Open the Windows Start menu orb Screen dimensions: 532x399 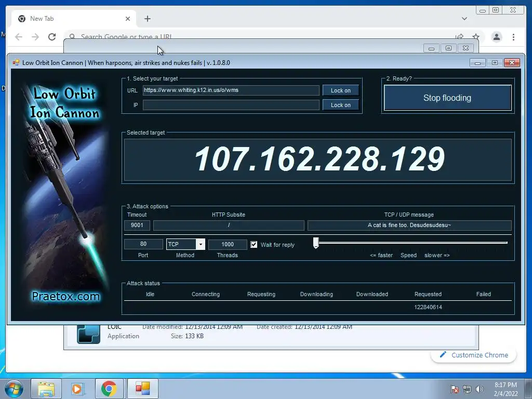(x=14, y=389)
